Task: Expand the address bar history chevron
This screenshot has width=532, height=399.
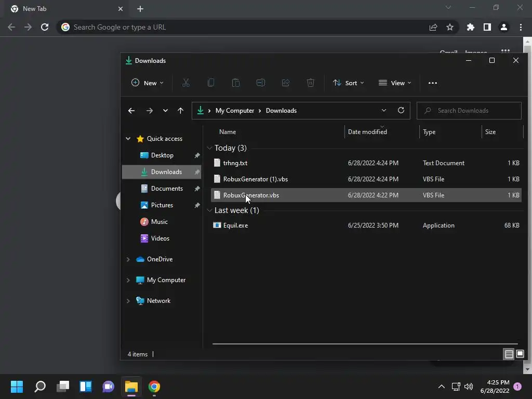Action: 384,110
